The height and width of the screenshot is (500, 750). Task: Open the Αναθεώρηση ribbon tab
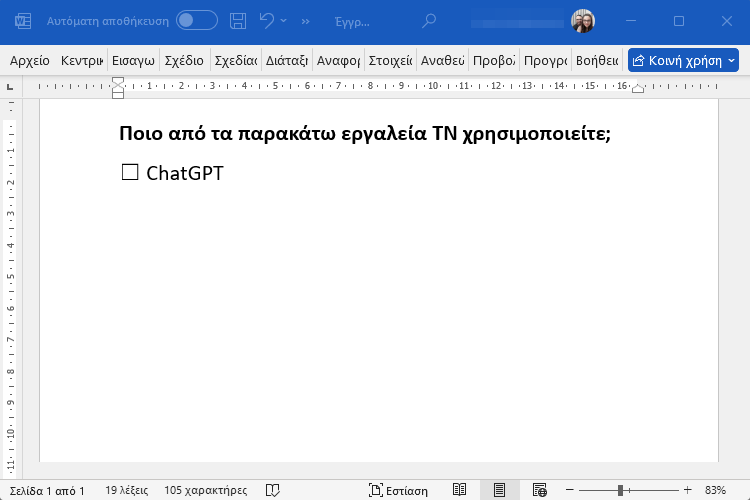(442, 61)
